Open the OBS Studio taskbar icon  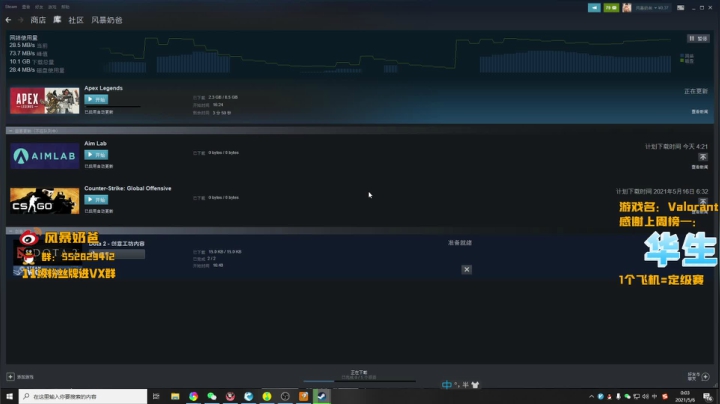(285, 396)
